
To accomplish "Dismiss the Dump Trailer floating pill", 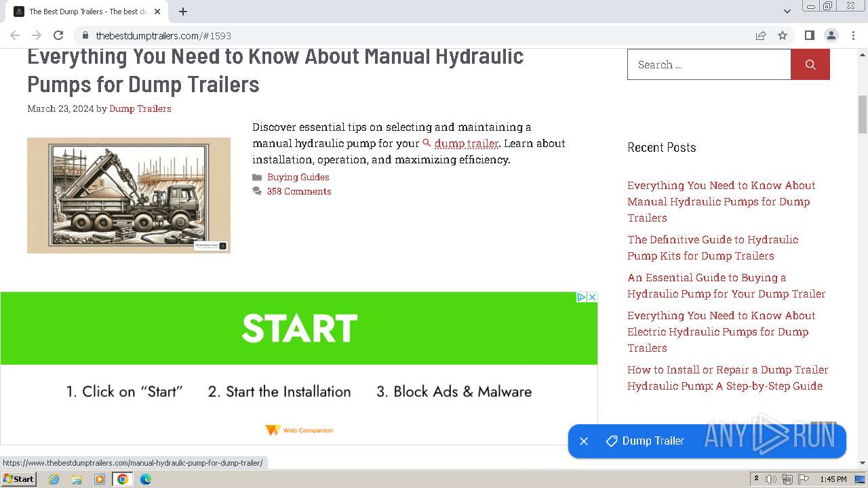I will point(584,441).
